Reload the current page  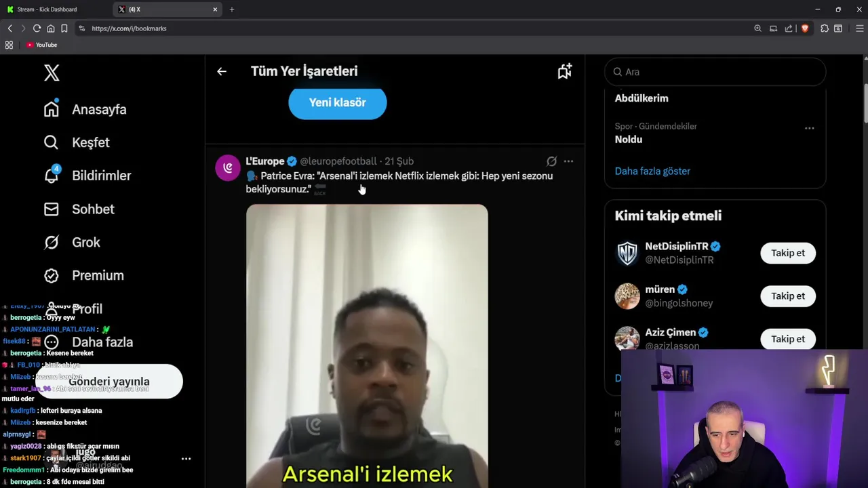click(37, 28)
